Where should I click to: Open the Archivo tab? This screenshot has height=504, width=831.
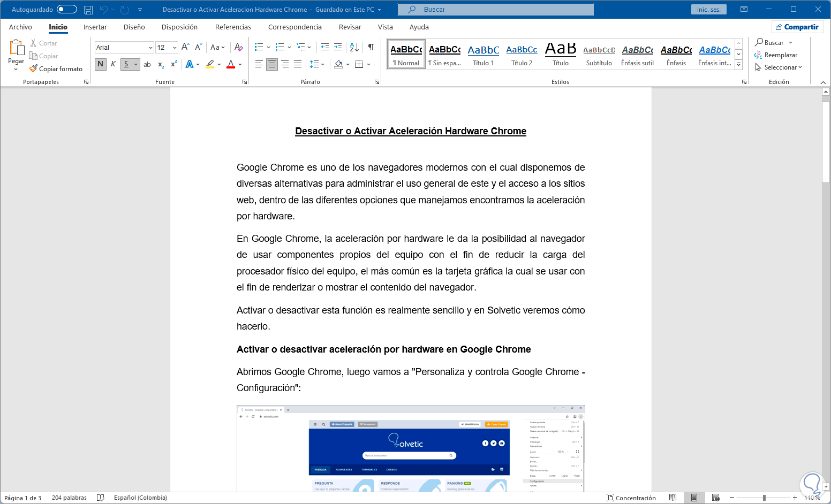click(20, 27)
